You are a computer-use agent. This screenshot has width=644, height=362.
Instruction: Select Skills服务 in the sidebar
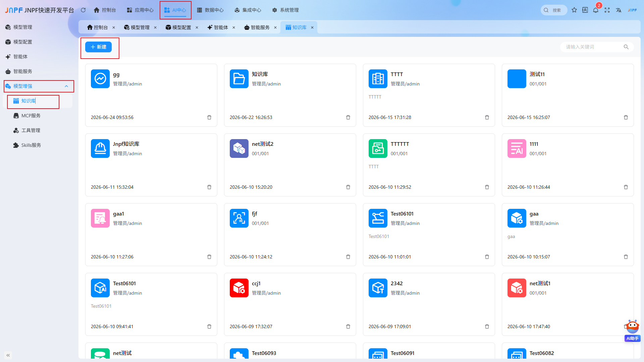tap(31, 145)
